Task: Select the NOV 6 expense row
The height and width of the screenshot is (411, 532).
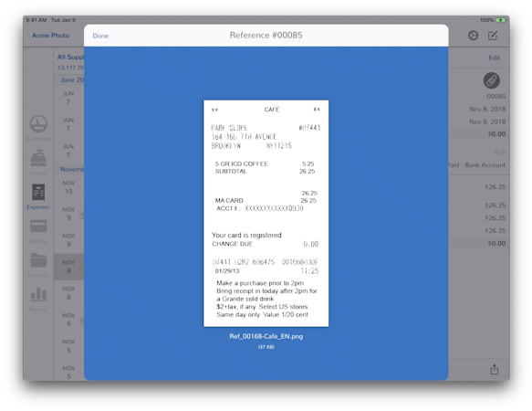Action: tap(68, 320)
